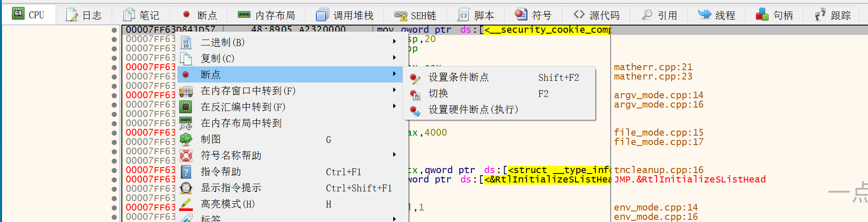Expand the 复制(C) submenu arrow

pos(395,58)
